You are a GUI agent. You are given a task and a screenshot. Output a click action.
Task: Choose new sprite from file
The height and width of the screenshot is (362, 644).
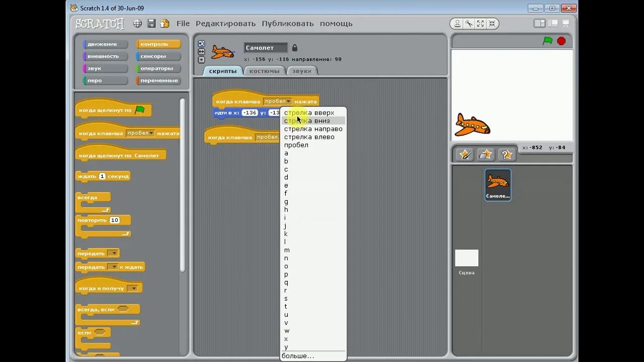click(x=486, y=155)
